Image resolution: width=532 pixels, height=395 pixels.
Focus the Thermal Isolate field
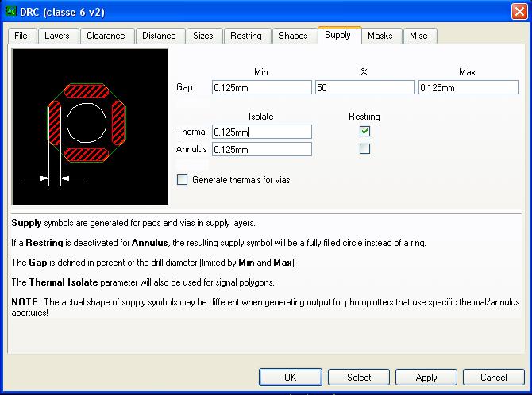(261, 132)
